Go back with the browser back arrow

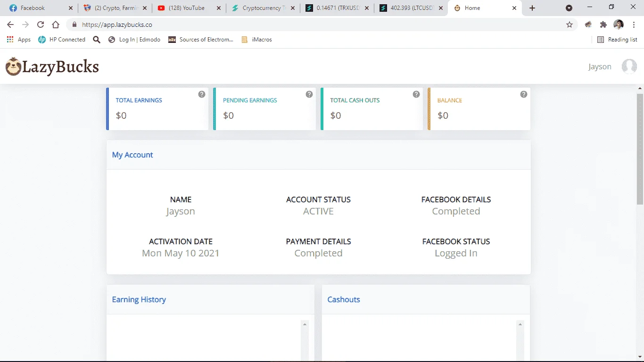click(x=10, y=25)
